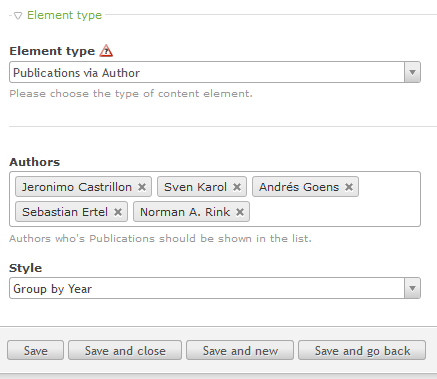Remove Sven Karol author tag
Image resolution: width=437 pixels, height=379 pixels.
[x=237, y=187]
